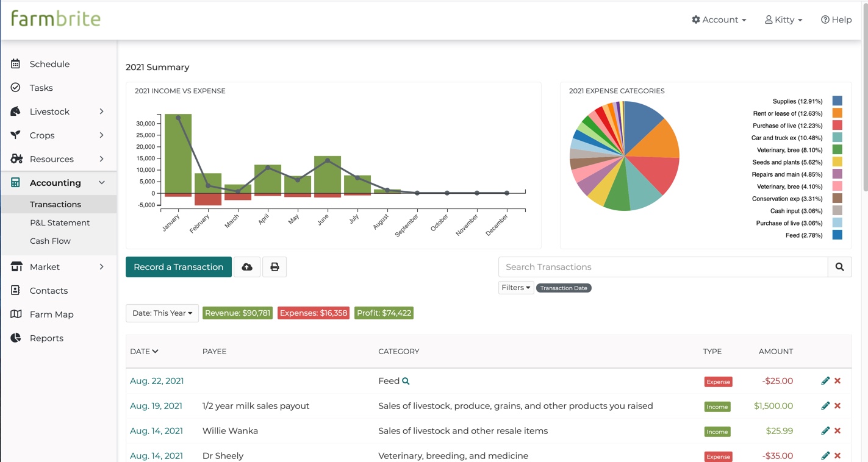The width and height of the screenshot is (868, 462).
Task: Open the Account dropdown menu
Action: pos(719,20)
